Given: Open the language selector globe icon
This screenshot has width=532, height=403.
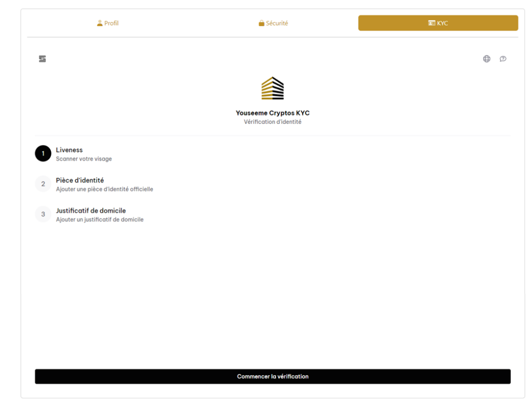Looking at the screenshot, I should tap(487, 59).
